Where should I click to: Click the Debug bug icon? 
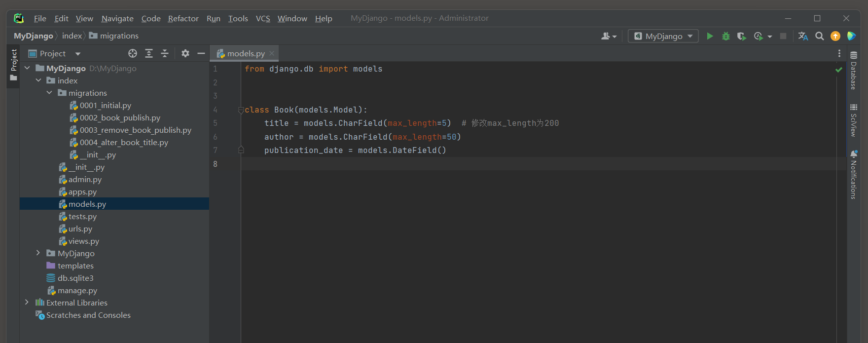725,36
